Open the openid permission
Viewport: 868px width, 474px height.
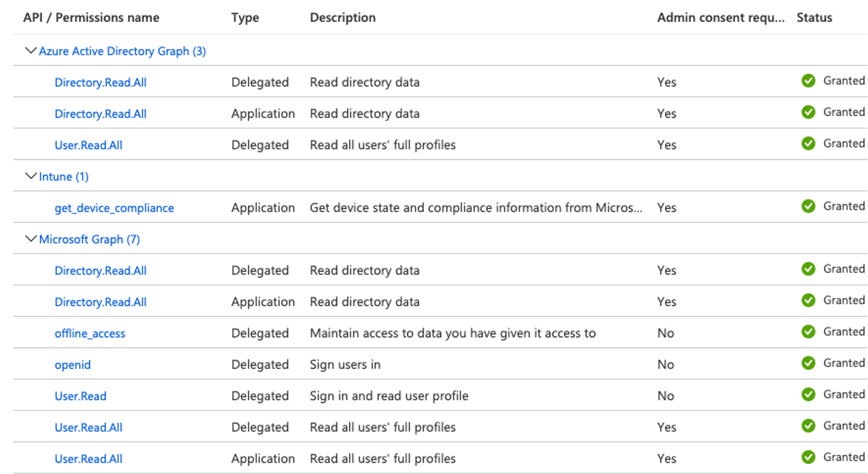pyautogui.click(x=72, y=364)
